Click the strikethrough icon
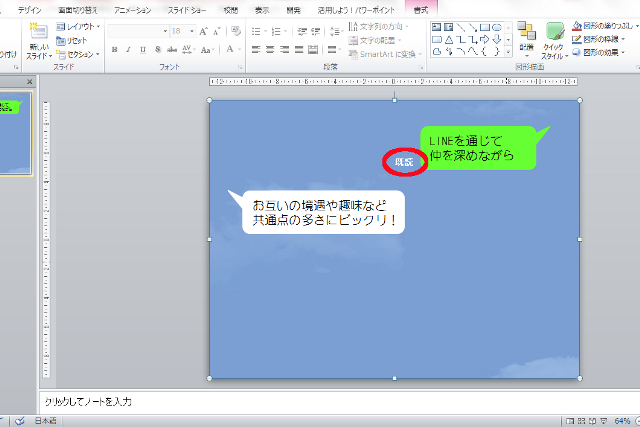The width and height of the screenshot is (640, 427). tap(171, 48)
